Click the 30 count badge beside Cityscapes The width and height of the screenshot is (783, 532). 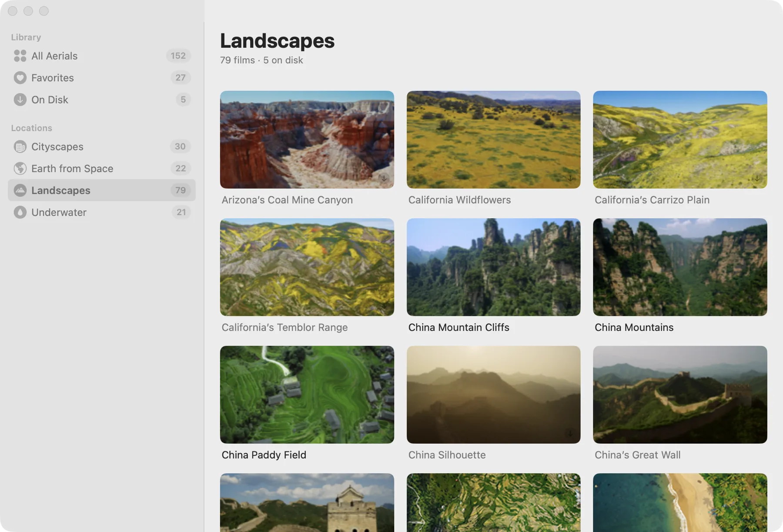pyautogui.click(x=180, y=147)
